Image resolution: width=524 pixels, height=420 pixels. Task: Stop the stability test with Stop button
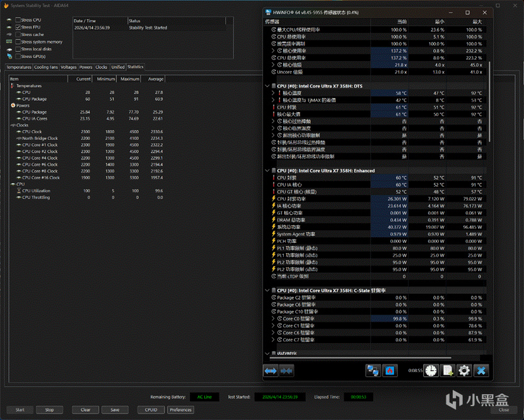49,410
